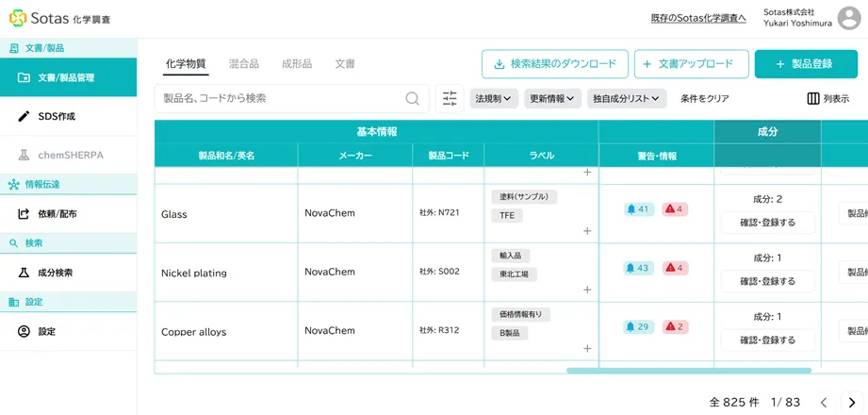The image size is (868, 415).
Task: Add a label with plus in Copper alloys row
Action: [587, 349]
